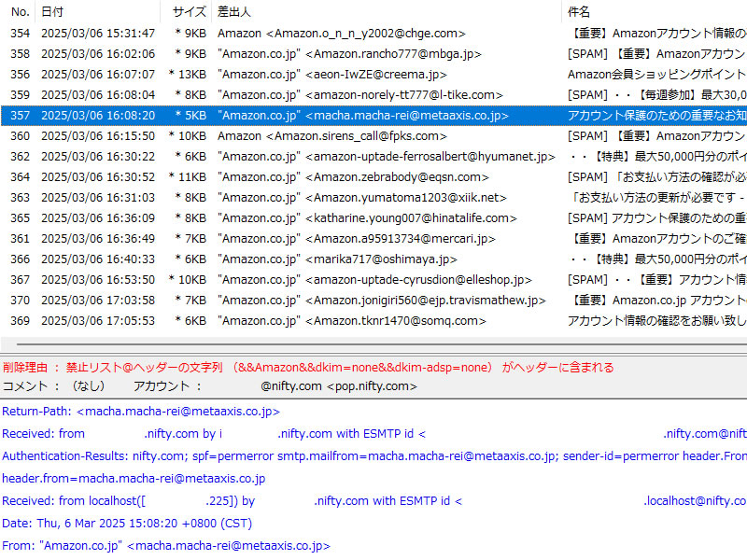Click row number 366
The height and width of the screenshot is (560, 747).
20,259
